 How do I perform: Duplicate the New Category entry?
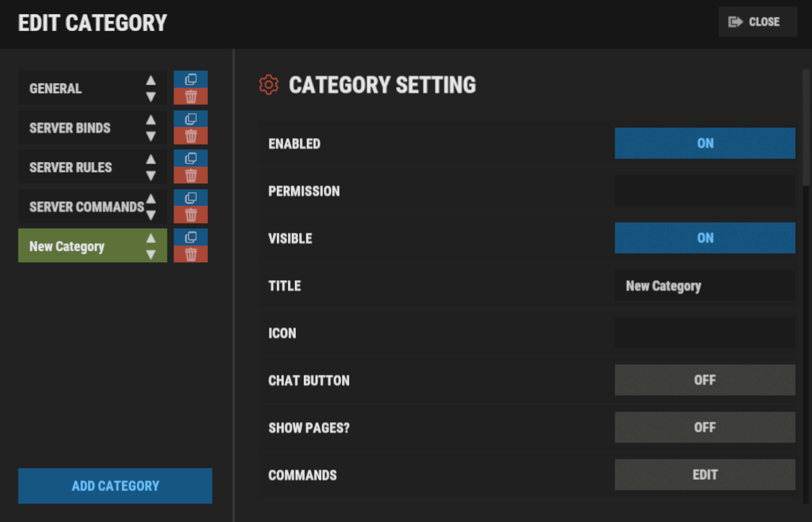(190, 237)
